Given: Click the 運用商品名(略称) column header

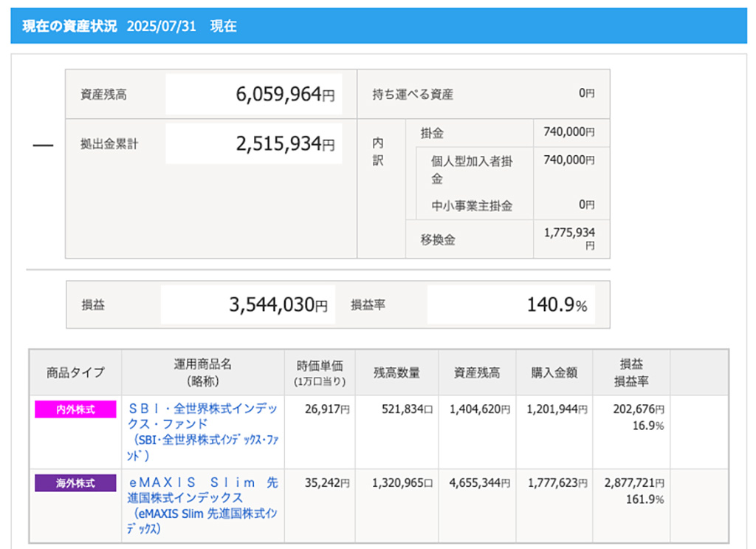Looking at the screenshot, I should click(x=203, y=372).
